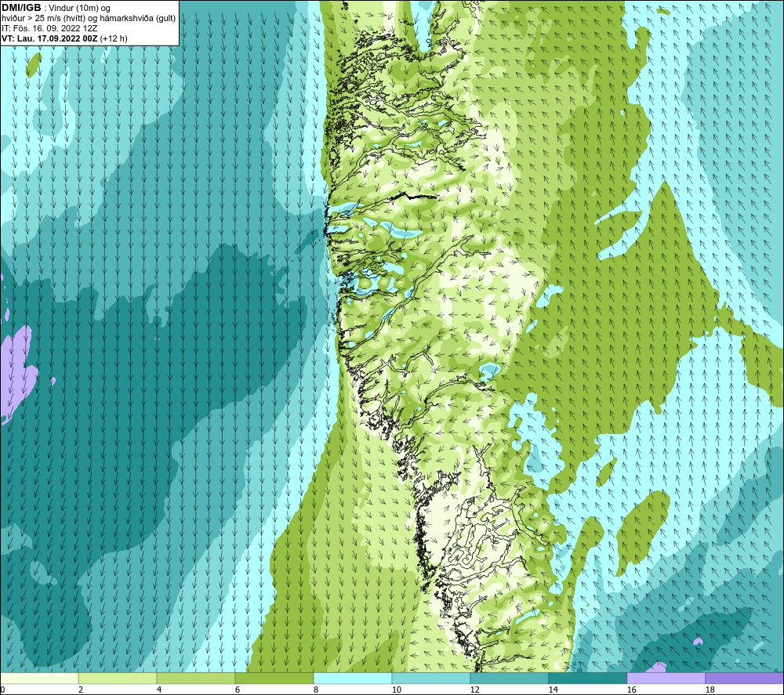This screenshot has height=695, width=784.
Task: Click the 'Vindur (10m) og' title text
Action: click(81, 9)
